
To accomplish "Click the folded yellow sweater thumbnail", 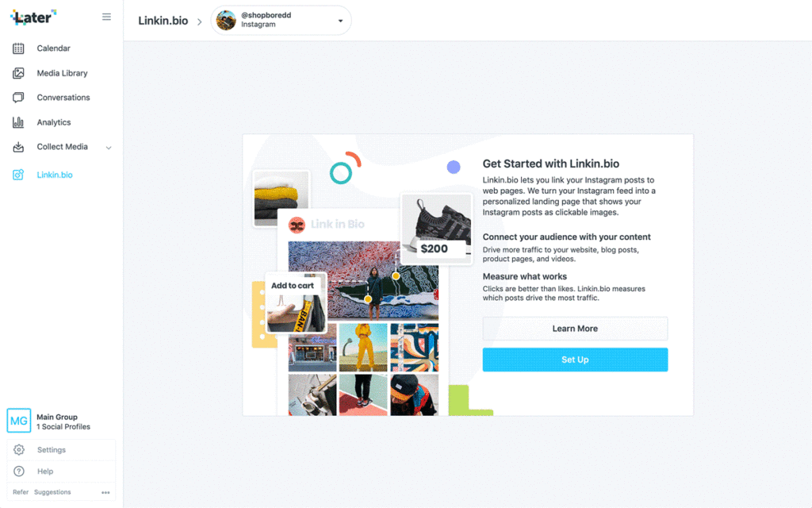I will coord(281,198).
